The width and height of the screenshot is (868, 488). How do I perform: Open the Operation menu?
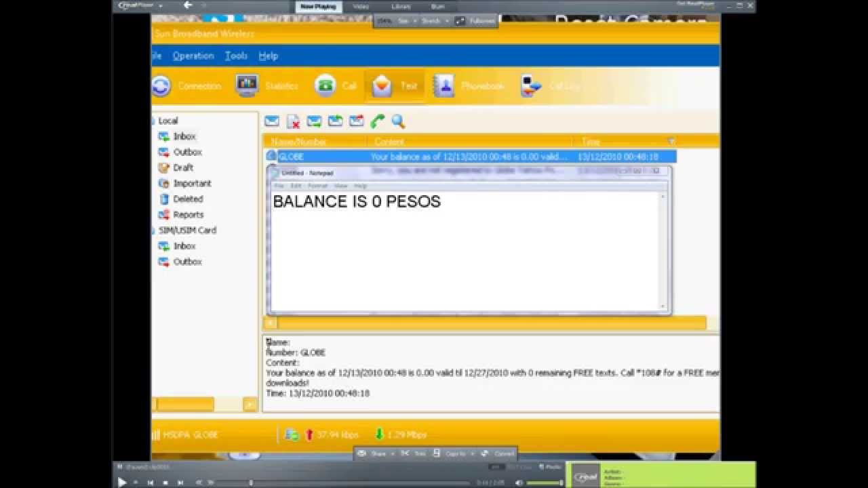click(x=193, y=56)
